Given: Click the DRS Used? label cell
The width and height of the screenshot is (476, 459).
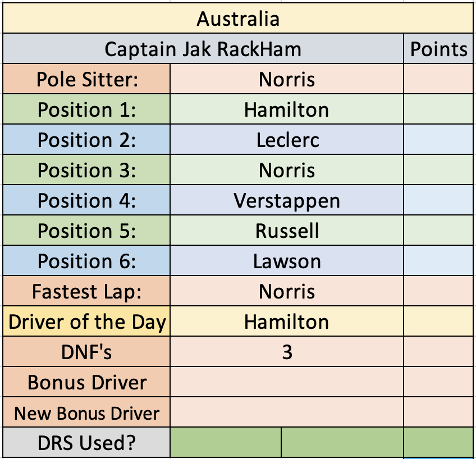Looking at the screenshot, I should pyautogui.click(x=86, y=442).
